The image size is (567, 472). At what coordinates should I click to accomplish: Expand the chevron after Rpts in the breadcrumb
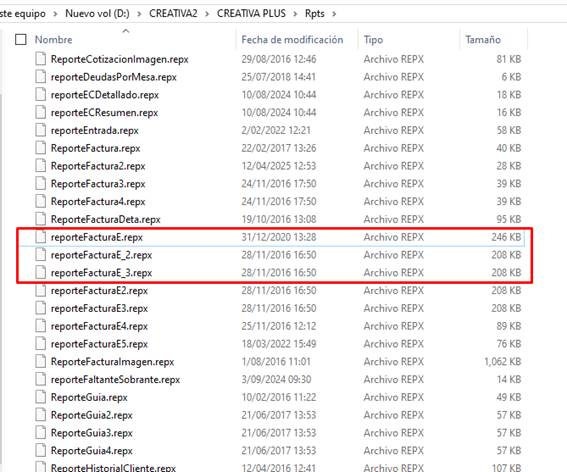tap(334, 14)
